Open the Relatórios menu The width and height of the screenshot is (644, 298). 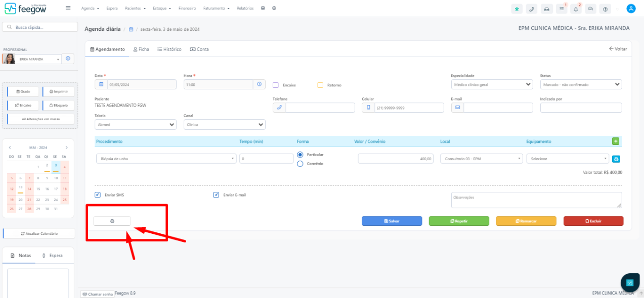[x=245, y=9]
